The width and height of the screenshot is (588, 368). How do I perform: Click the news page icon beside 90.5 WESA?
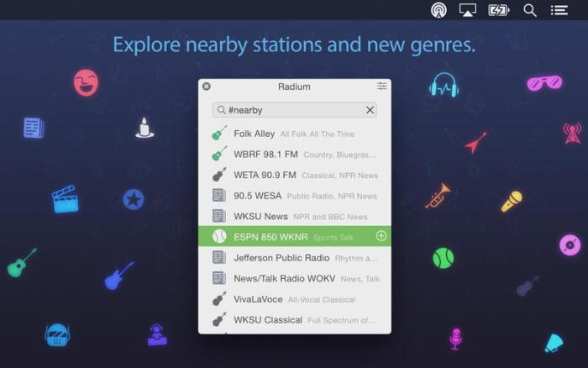pyautogui.click(x=219, y=195)
